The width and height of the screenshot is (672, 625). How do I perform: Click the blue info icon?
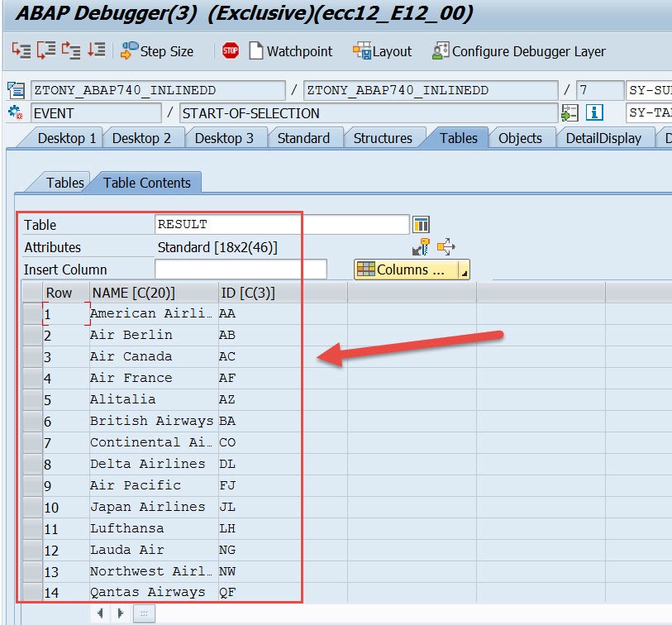(594, 112)
